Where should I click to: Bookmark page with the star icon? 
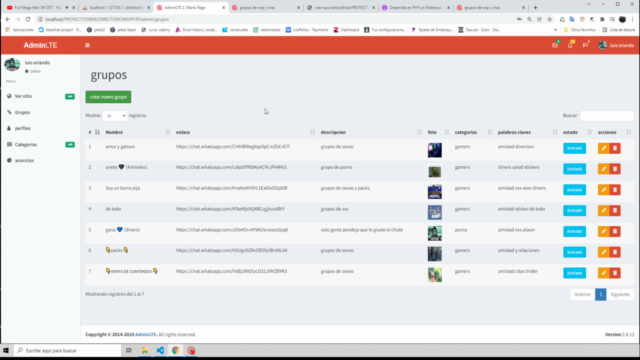pyautogui.click(x=549, y=19)
